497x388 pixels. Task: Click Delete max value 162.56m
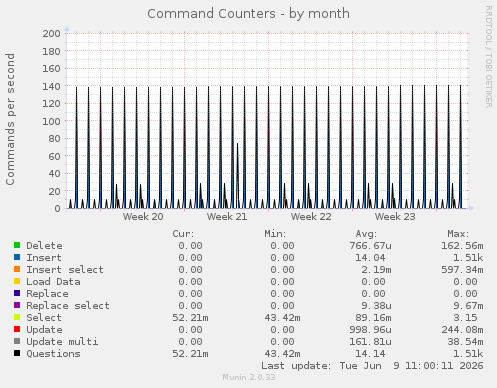pyautogui.click(x=462, y=246)
